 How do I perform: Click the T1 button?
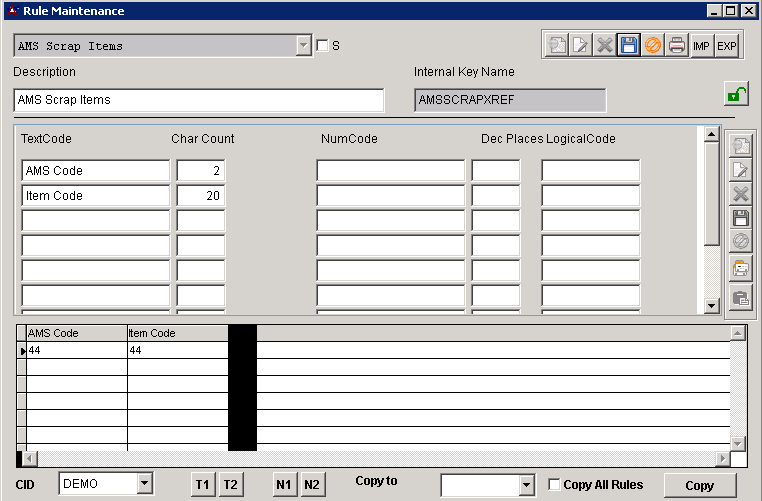pyautogui.click(x=203, y=485)
